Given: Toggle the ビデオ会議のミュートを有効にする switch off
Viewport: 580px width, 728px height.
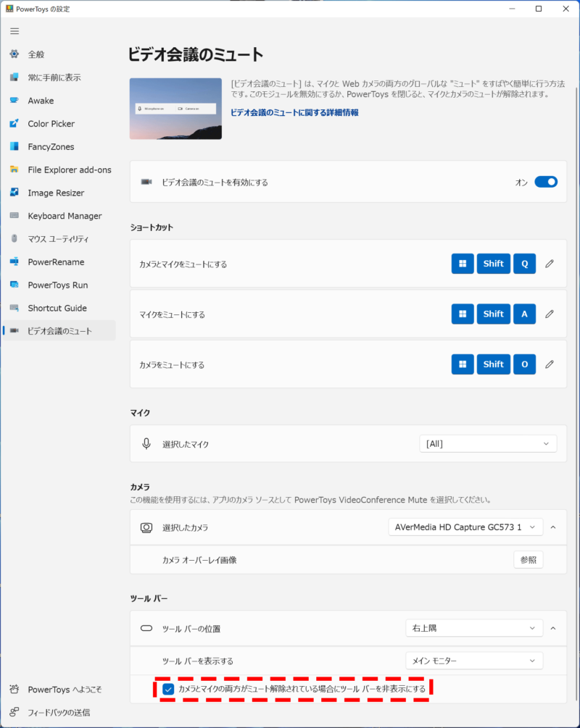Looking at the screenshot, I should [x=546, y=182].
